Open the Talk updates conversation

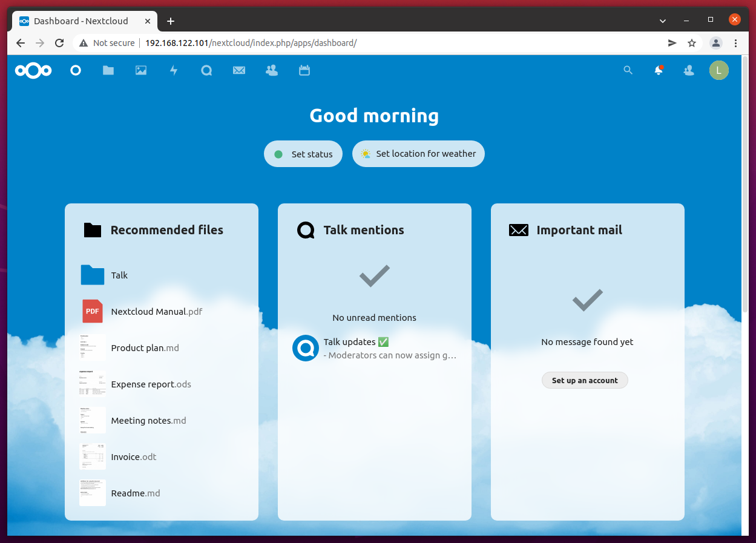click(375, 349)
